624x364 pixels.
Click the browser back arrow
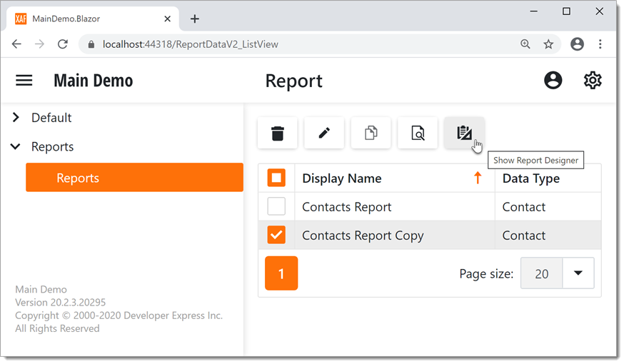point(16,44)
